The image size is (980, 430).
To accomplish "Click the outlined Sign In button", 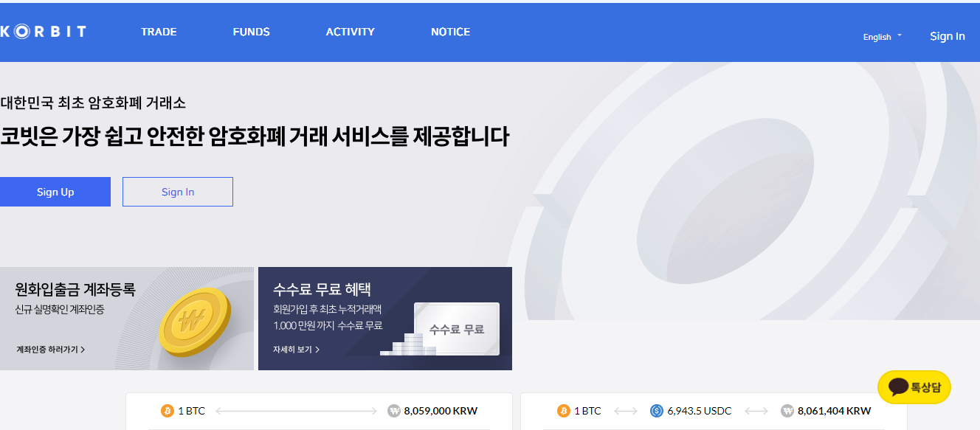I will coord(178,192).
